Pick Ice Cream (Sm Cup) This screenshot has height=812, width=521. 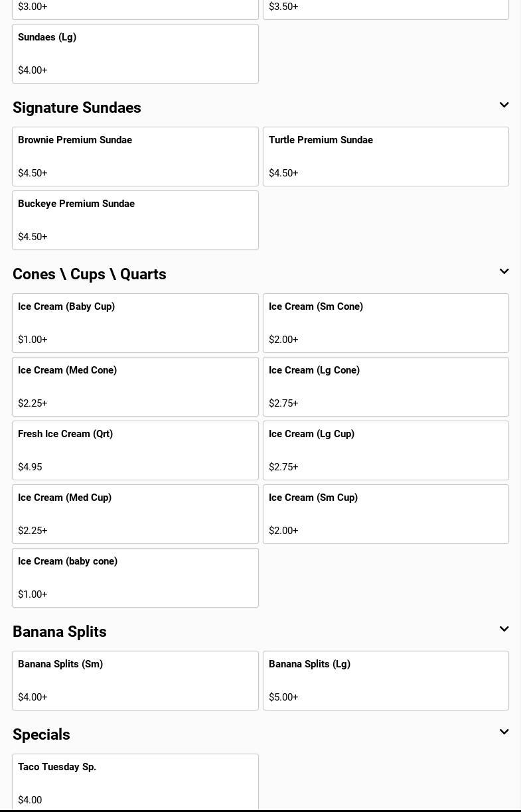click(x=386, y=514)
